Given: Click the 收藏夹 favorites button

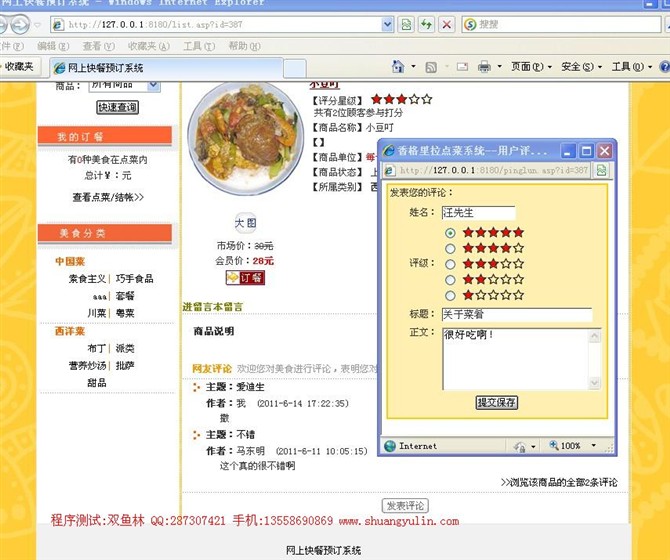Looking at the screenshot, I should 18,67.
